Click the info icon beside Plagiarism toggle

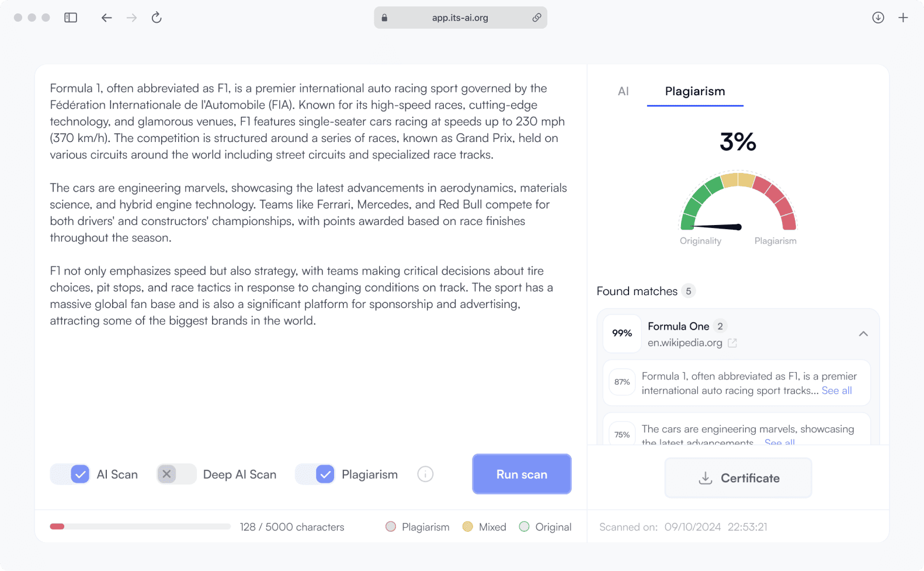(x=425, y=474)
